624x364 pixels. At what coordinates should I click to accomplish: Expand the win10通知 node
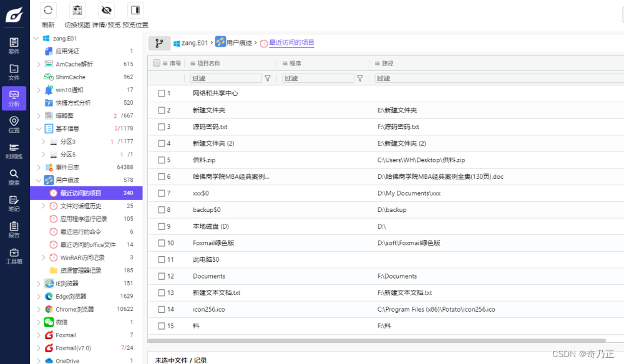(39, 90)
